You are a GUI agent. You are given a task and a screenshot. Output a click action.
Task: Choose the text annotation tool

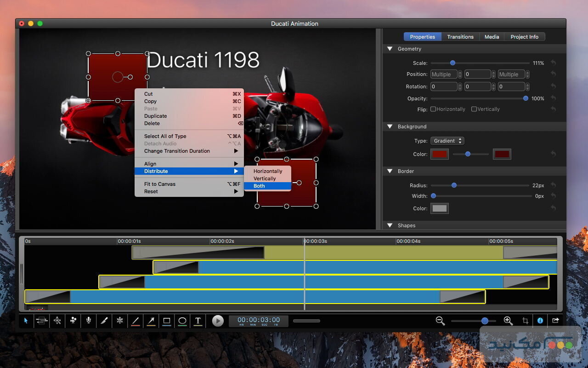click(x=198, y=321)
